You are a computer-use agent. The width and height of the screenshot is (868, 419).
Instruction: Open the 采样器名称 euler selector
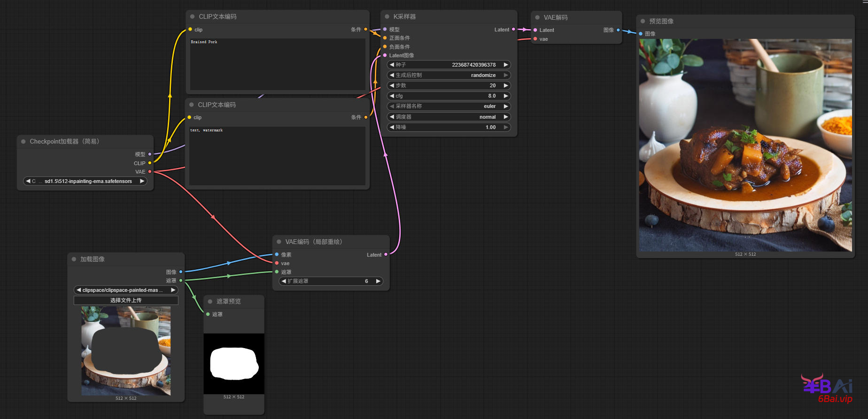click(x=449, y=107)
